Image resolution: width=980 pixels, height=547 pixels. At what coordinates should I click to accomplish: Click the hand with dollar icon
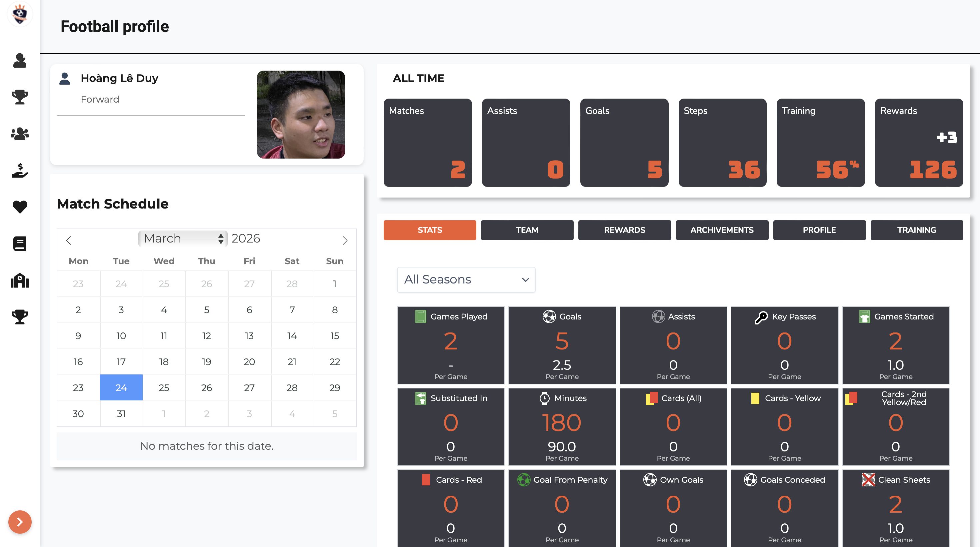pos(20,170)
